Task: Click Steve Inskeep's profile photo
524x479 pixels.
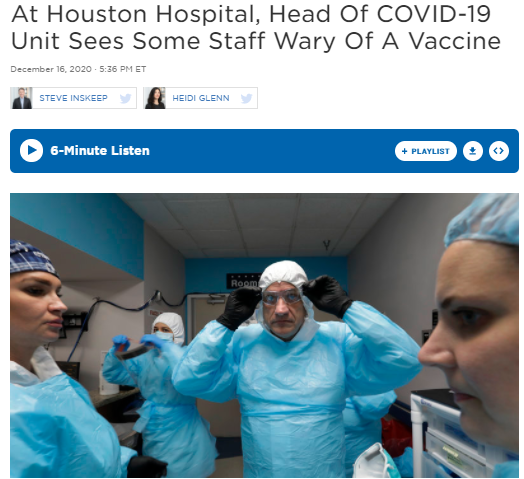Action: (x=22, y=98)
